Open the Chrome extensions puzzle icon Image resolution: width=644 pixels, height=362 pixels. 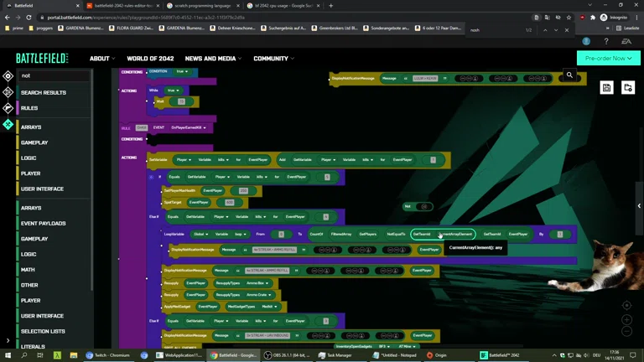tap(593, 18)
